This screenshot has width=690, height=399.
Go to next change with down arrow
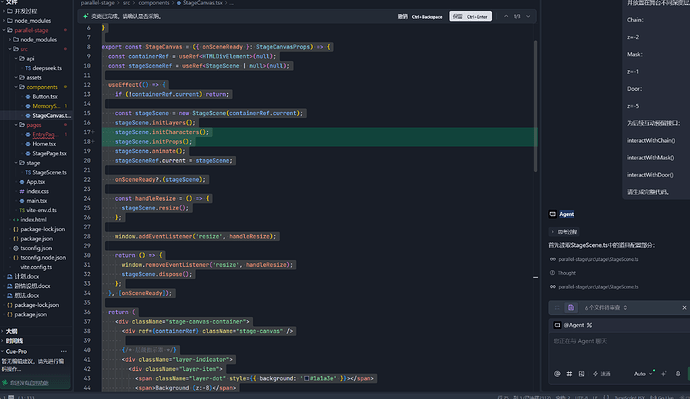click(528, 16)
